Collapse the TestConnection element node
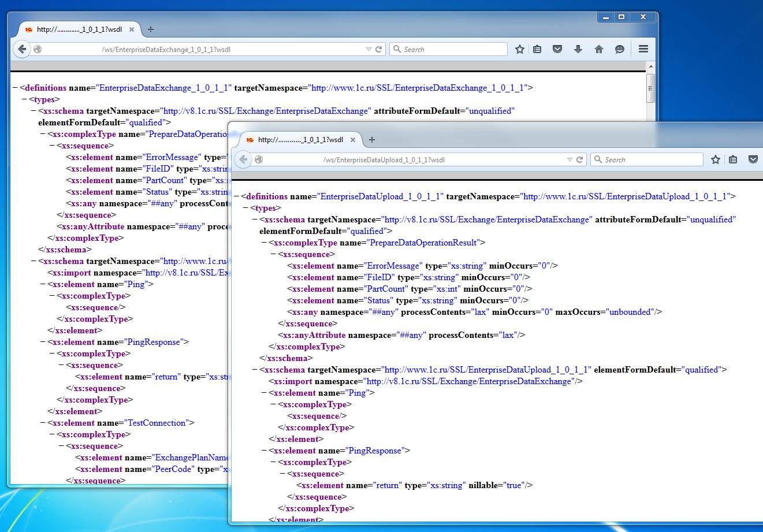 pyautogui.click(x=43, y=423)
